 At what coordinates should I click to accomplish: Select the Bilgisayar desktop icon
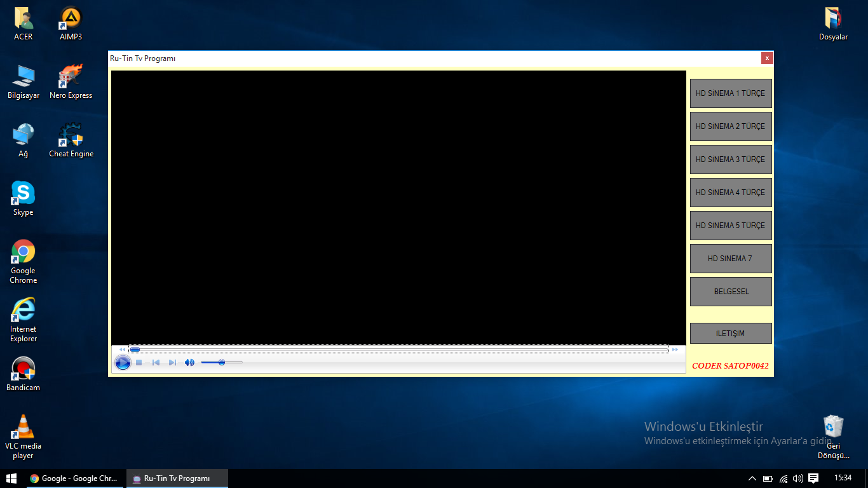pyautogui.click(x=24, y=83)
